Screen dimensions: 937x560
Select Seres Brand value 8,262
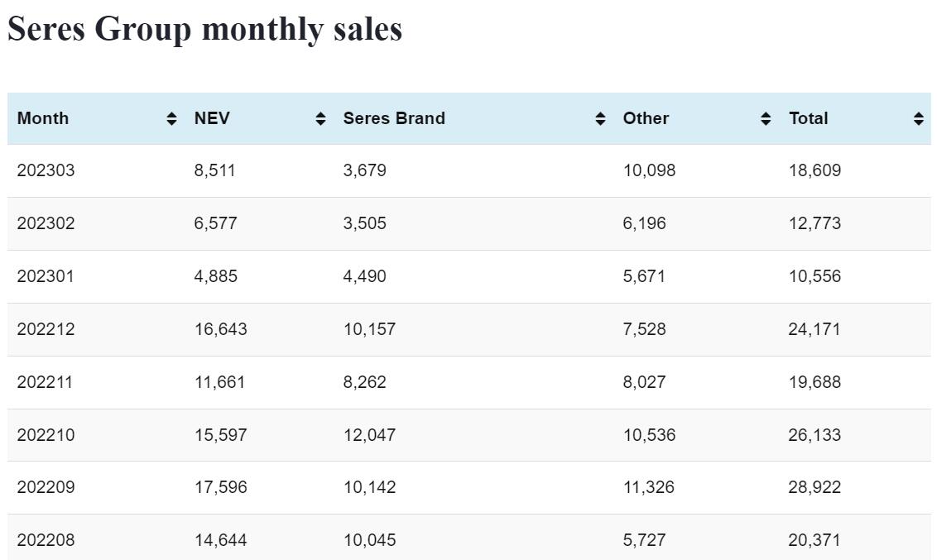tap(364, 382)
